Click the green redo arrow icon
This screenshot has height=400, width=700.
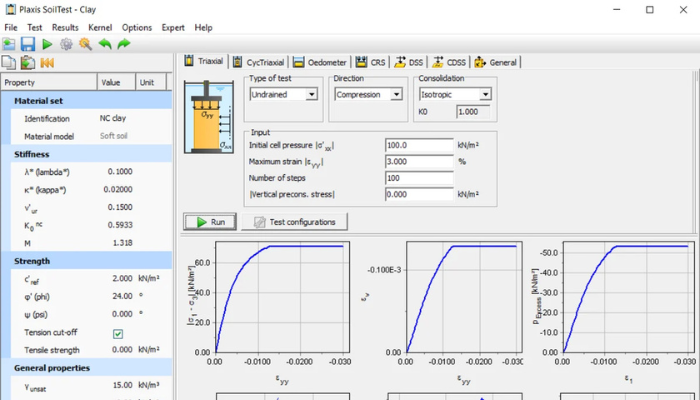pyautogui.click(x=124, y=44)
